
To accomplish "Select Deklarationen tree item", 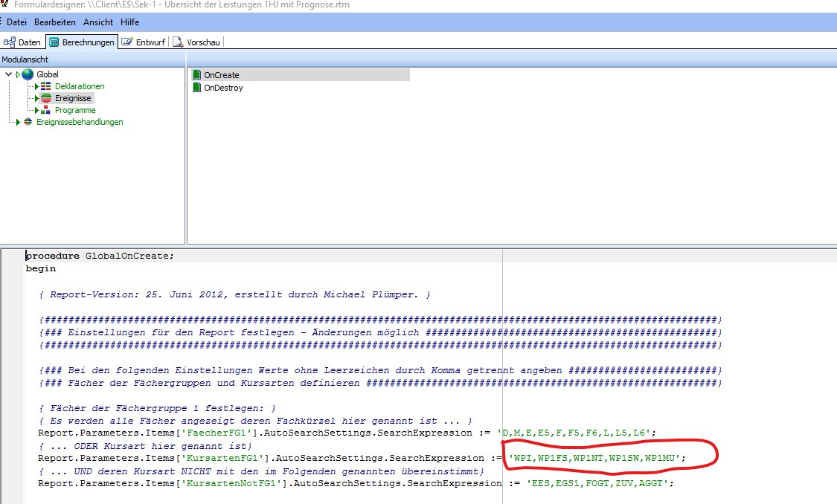I will tap(80, 86).
